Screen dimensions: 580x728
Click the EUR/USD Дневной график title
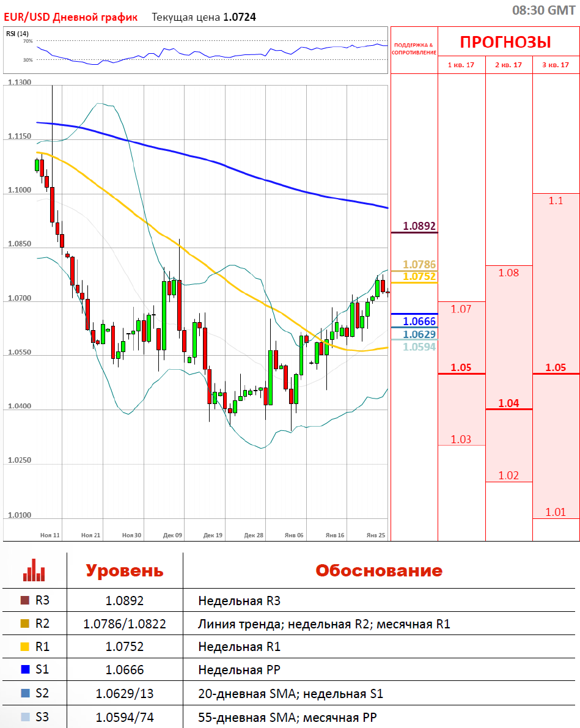[x=71, y=17]
